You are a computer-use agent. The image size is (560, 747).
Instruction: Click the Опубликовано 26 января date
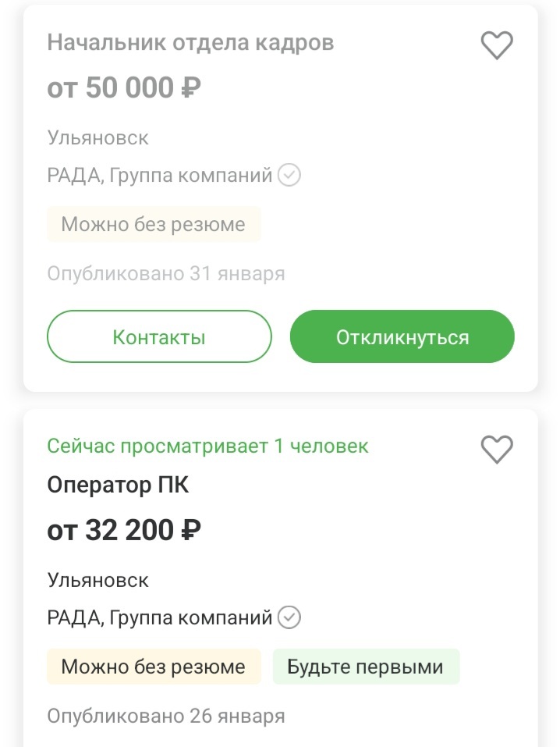pos(165,716)
